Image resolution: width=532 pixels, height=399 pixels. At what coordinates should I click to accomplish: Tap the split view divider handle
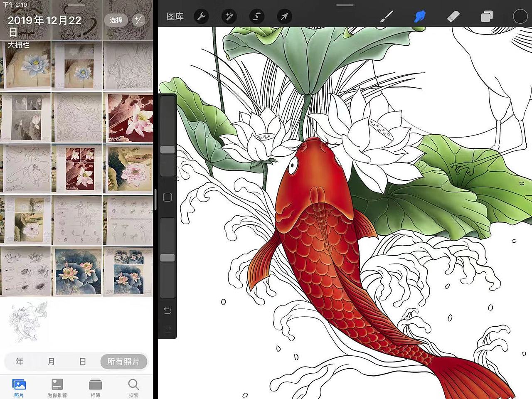point(155,199)
